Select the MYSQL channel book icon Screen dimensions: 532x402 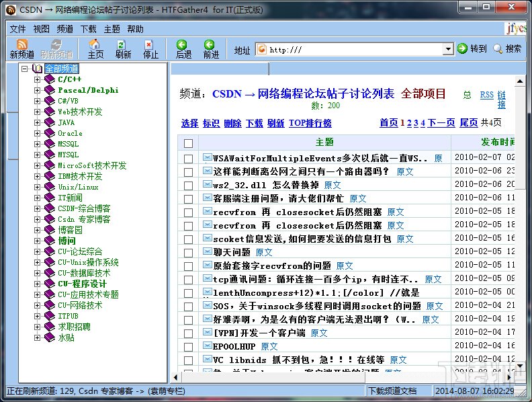click(50, 155)
